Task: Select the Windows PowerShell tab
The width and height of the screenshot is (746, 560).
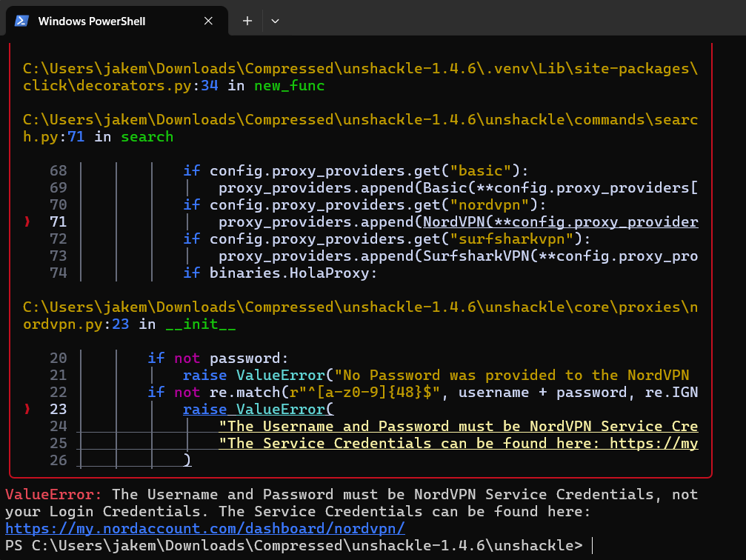Action: pos(91,21)
